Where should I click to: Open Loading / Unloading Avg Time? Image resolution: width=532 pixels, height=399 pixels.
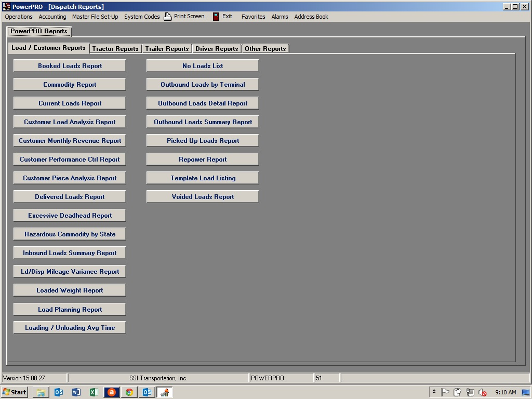70,327
